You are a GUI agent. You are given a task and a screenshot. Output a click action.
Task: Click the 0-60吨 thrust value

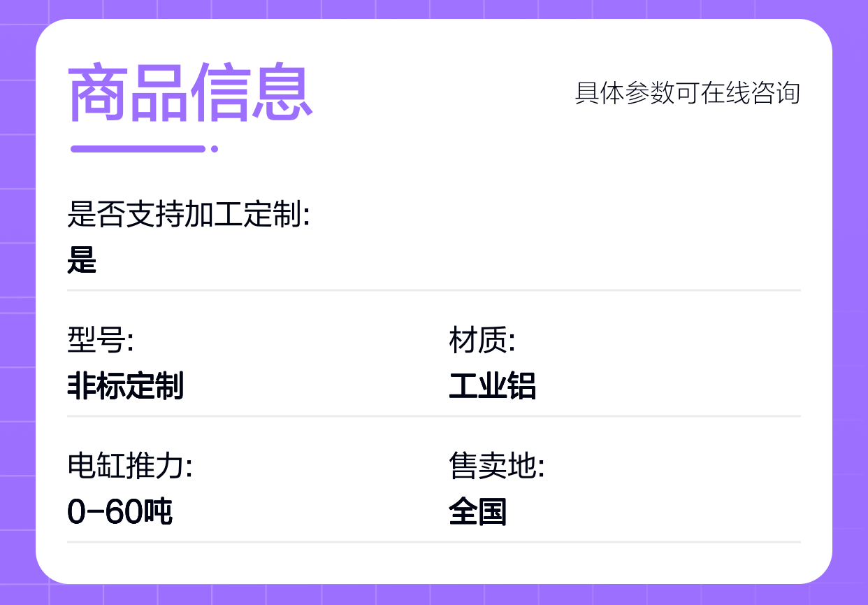click(120, 512)
